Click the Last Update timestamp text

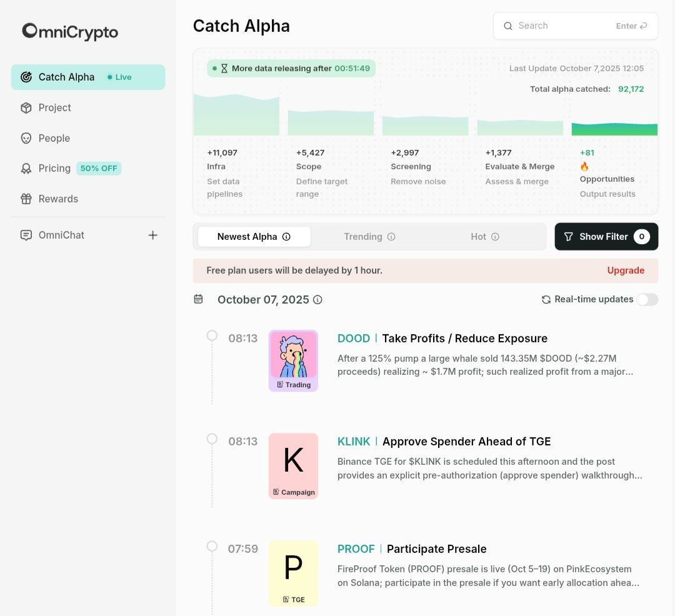coord(576,68)
